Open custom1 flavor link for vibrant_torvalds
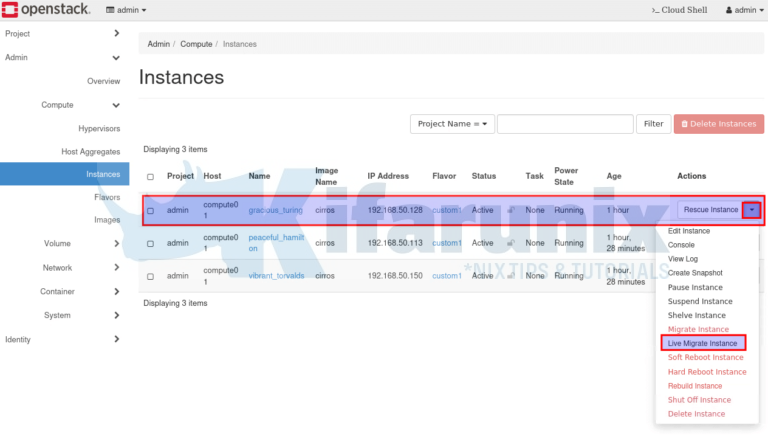 [x=447, y=276]
